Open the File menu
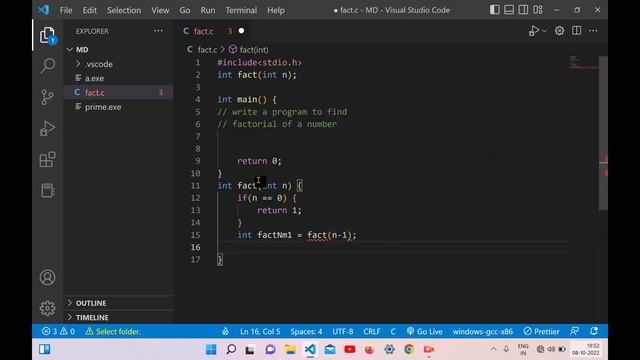 pyautogui.click(x=66, y=10)
